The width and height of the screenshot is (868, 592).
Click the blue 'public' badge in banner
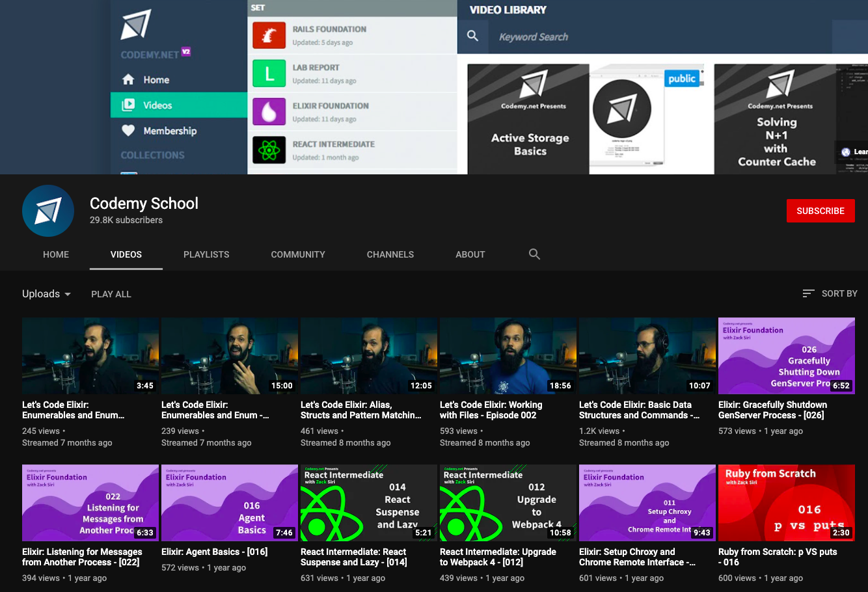pyautogui.click(x=682, y=78)
